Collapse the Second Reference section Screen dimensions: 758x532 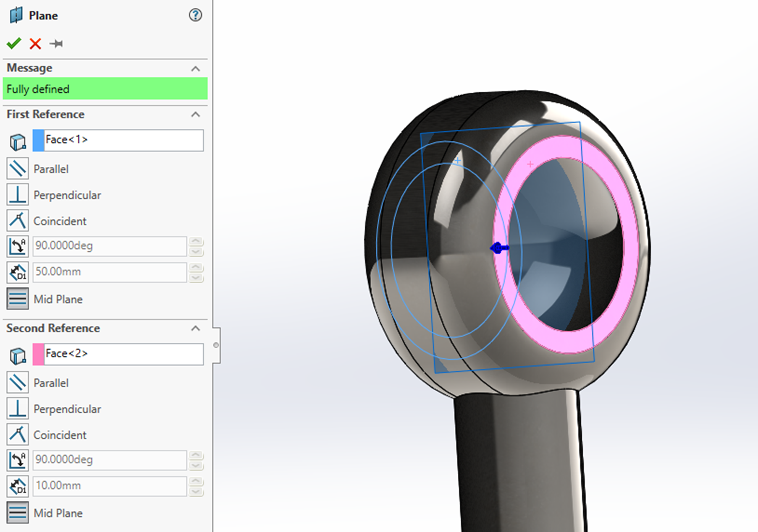coord(196,329)
